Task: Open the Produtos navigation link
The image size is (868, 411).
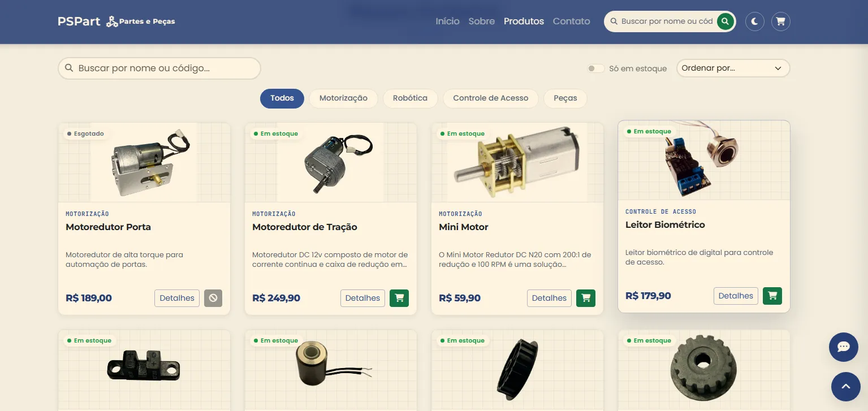Action: click(524, 21)
